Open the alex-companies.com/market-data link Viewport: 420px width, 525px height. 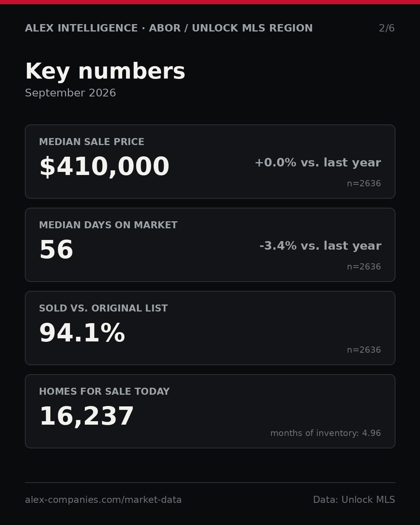[x=103, y=500]
